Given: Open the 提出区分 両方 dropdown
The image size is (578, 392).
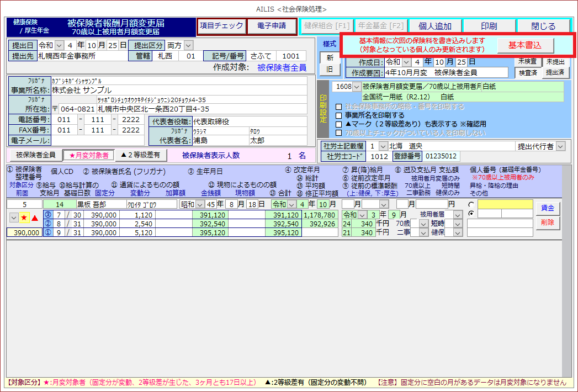Looking at the screenshot, I should [188, 45].
